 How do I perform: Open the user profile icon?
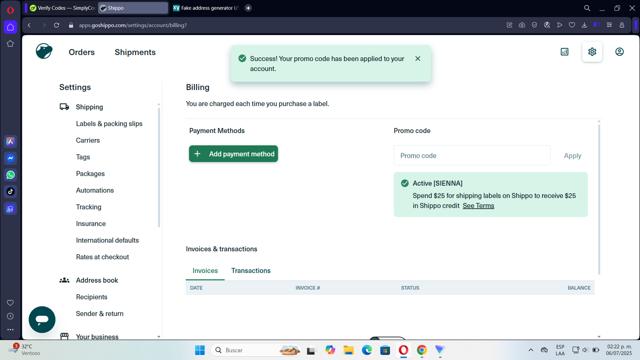click(x=619, y=52)
